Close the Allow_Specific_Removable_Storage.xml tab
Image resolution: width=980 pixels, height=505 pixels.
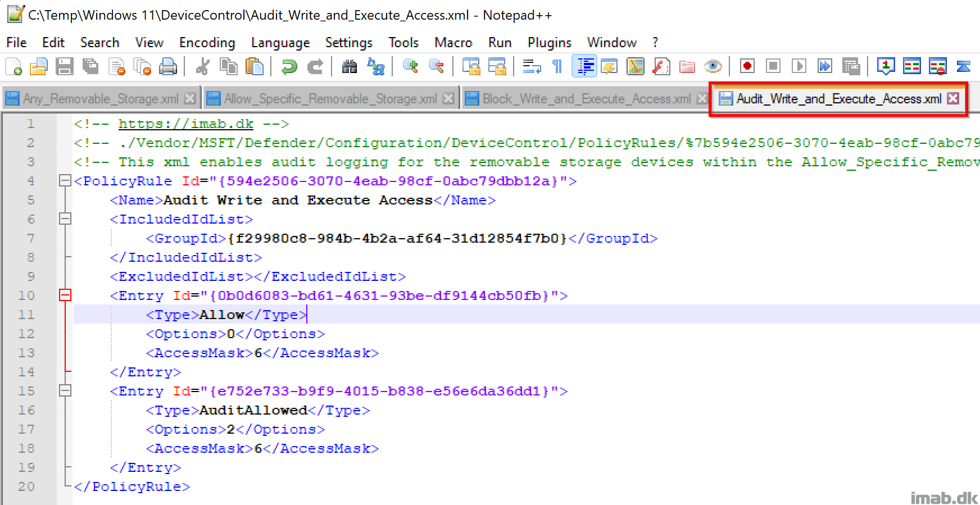(448, 98)
